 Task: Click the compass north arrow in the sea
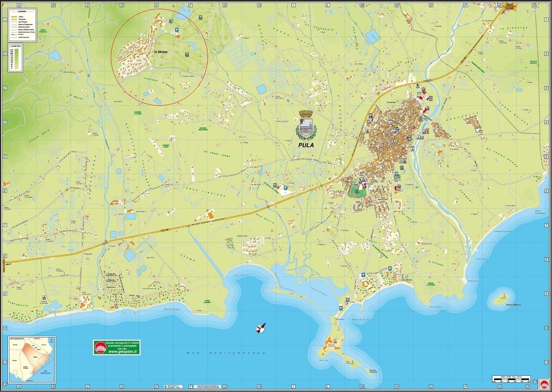(262, 328)
